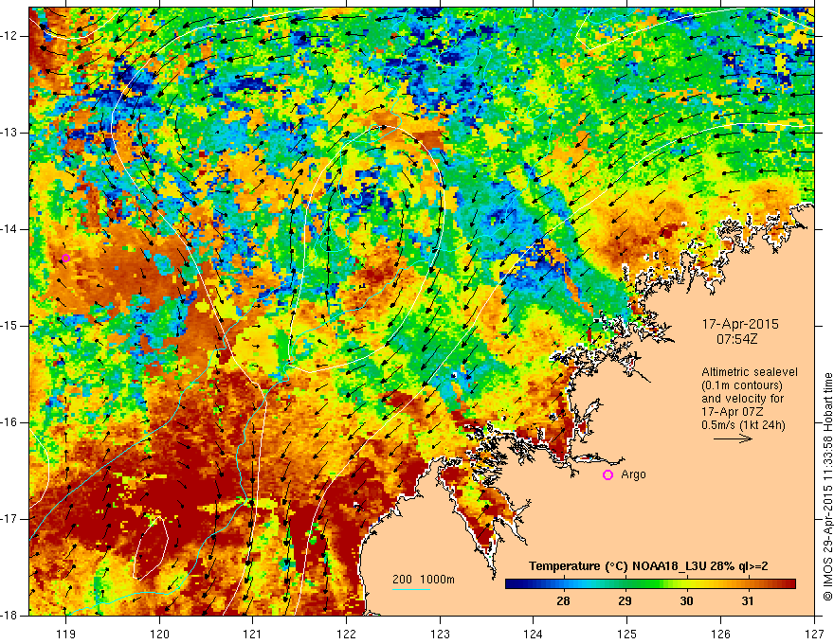
Task: Click the small closed white contour near 120E, 17S
Action: [x=151, y=547]
